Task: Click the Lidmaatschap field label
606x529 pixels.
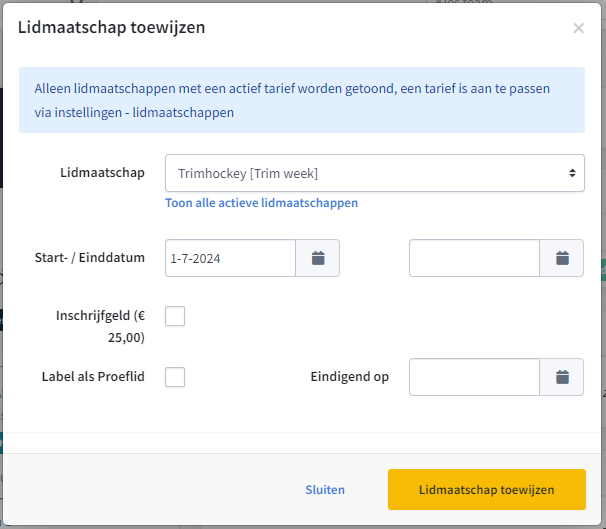Action: 102,172
